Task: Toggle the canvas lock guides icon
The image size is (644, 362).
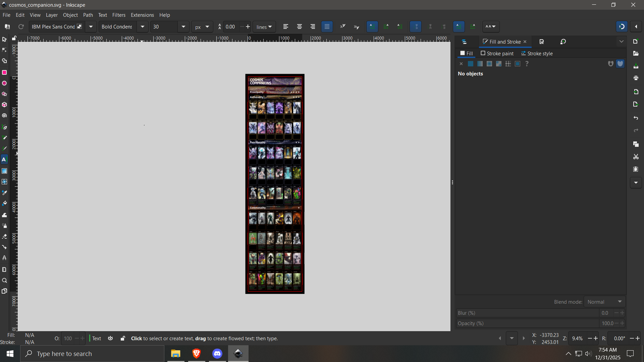Action: (14, 38)
